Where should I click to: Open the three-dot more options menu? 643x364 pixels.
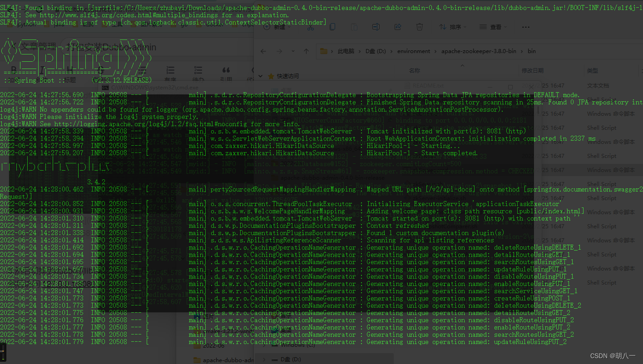[x=526, y=27]
